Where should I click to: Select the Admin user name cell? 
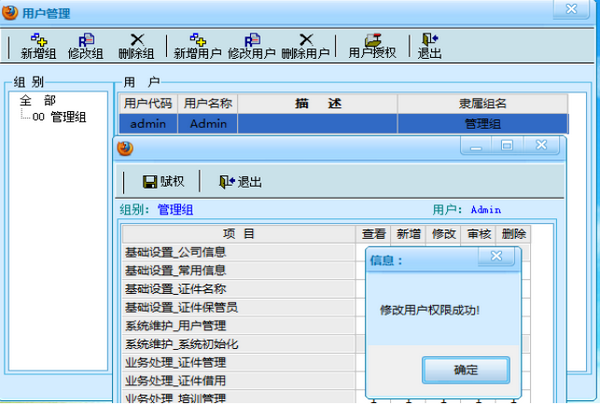pos(208,124)
